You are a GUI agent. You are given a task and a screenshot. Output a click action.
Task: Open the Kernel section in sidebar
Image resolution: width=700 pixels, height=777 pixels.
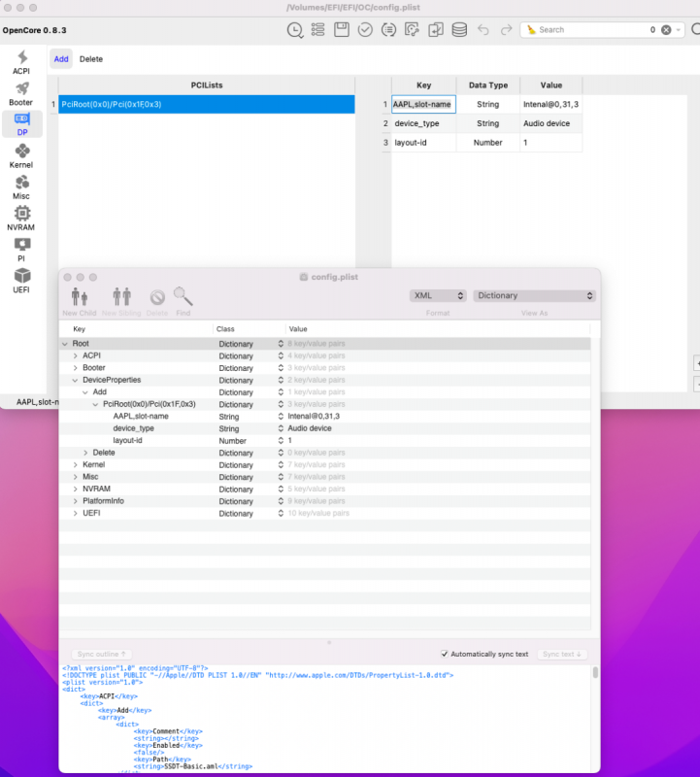click(21, 156)
